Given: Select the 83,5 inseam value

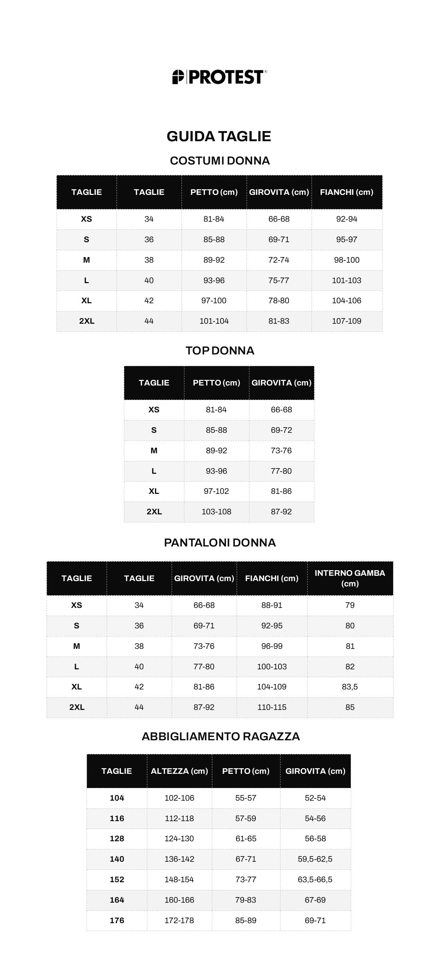Looking at the screenshot, I should click(x=350, y=687).
